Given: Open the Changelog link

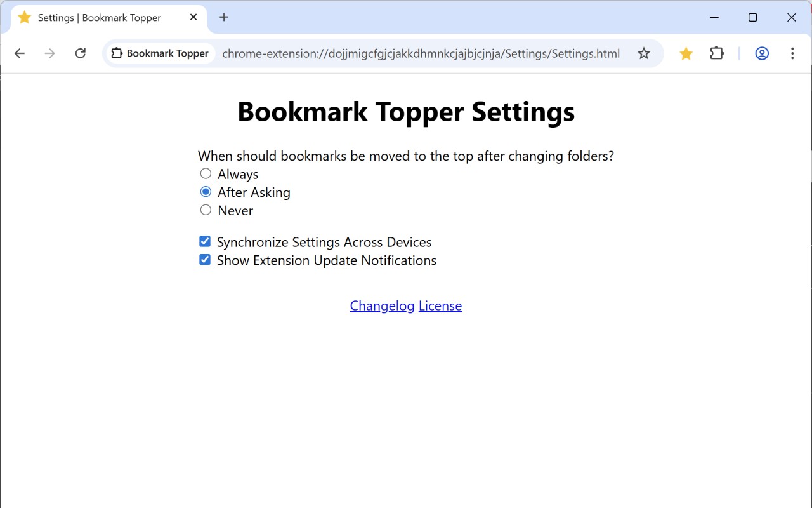Looking at the screenshot, I should pos(382,305).
